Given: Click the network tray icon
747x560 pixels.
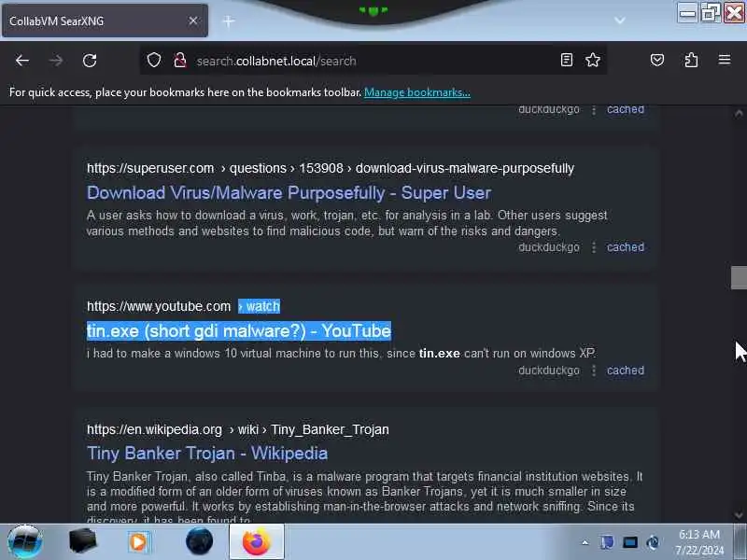Looking at the screenshot, I should point(653,542).
